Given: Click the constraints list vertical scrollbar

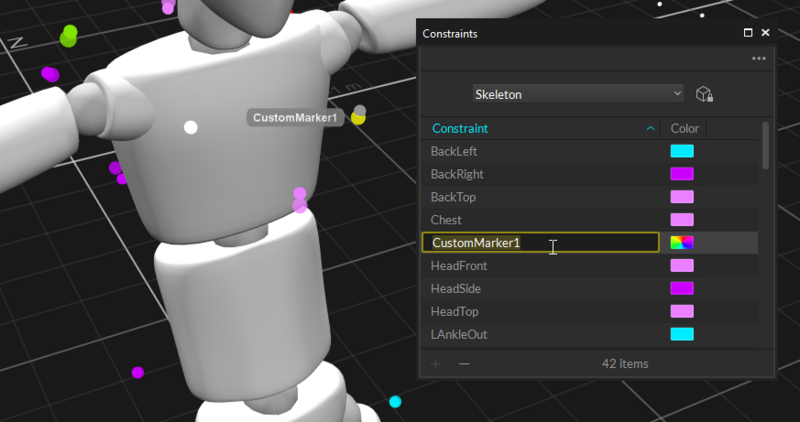Looking at the screenshot, I should tap(766, 146).
